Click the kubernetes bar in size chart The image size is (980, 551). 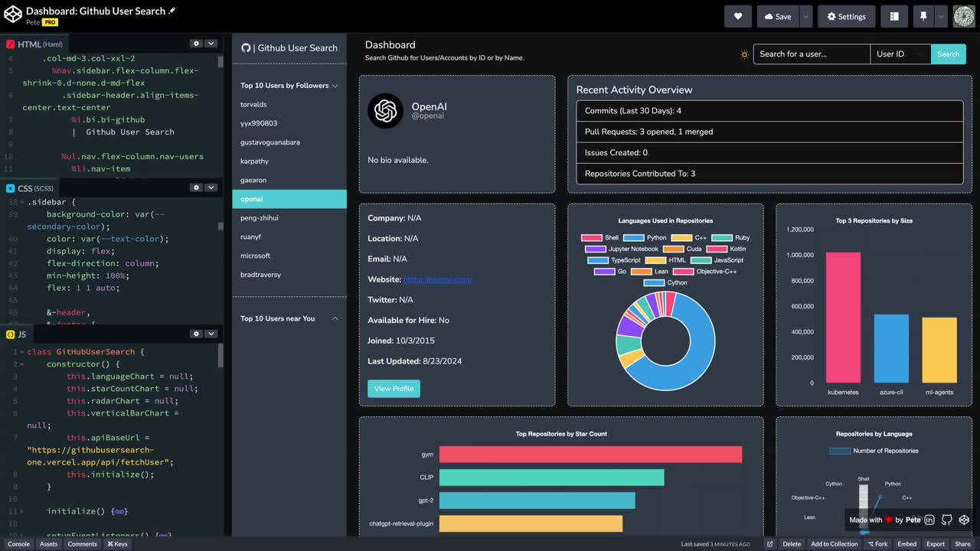click(843, 318)
